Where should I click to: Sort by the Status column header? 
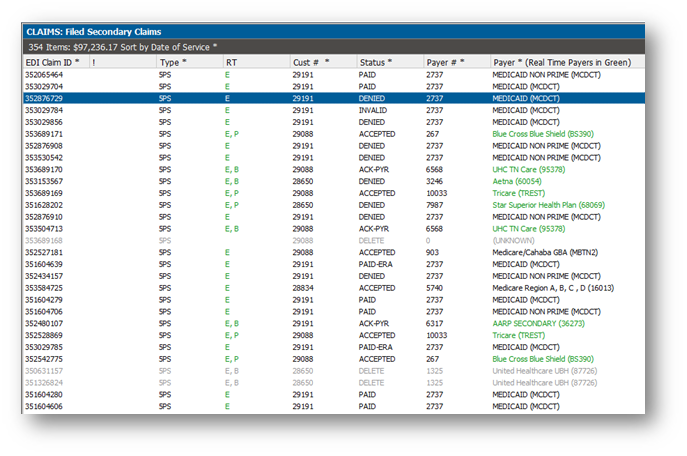coord(375,62)
